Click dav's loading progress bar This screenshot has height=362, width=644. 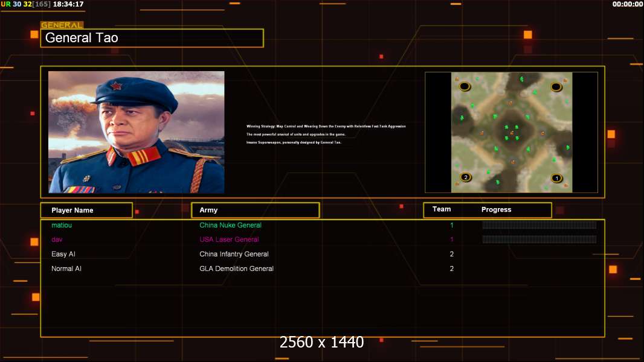539,240
